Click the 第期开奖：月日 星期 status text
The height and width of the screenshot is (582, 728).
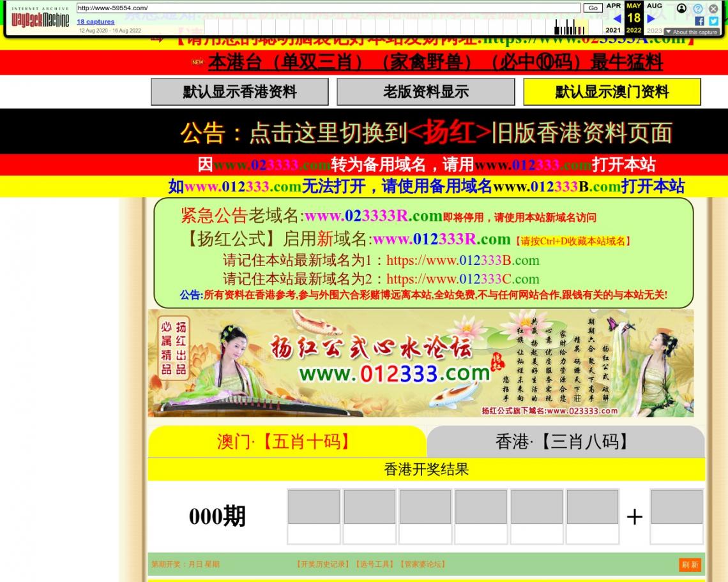click(x=185, y=564)
